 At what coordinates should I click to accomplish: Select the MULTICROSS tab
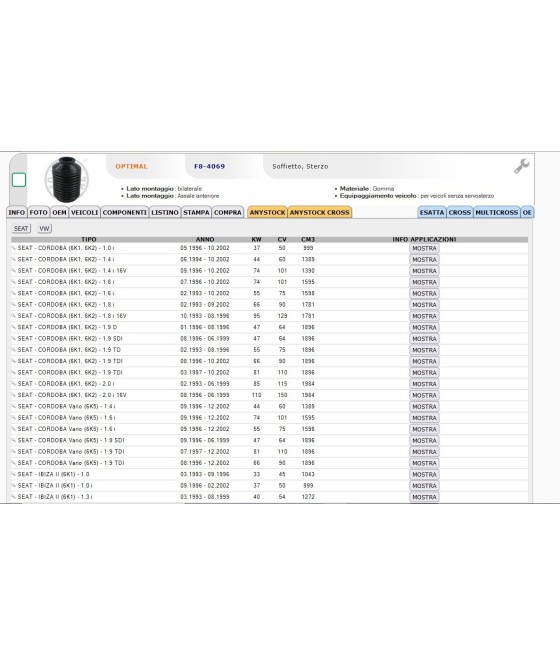[497, 212]
